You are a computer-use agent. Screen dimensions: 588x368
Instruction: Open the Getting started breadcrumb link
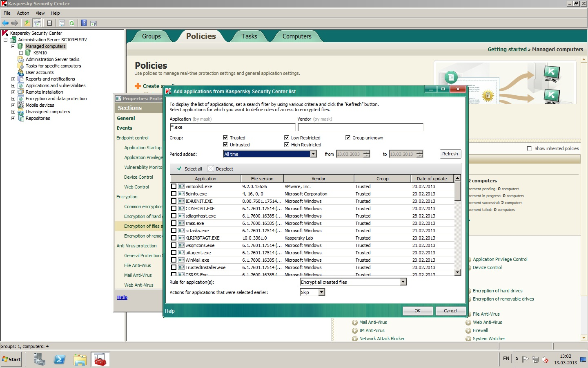(507, 49)
